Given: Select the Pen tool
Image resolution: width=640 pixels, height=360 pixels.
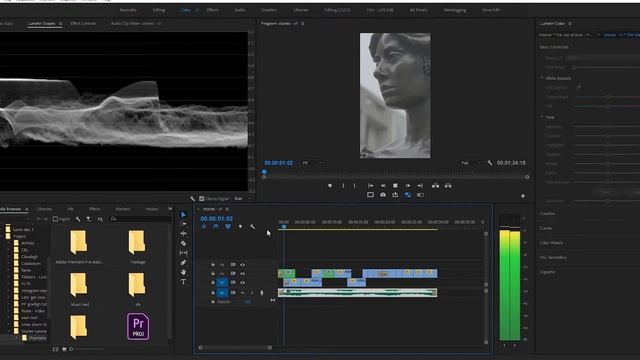Looking at the screenshot, I should tap(183, 262).
